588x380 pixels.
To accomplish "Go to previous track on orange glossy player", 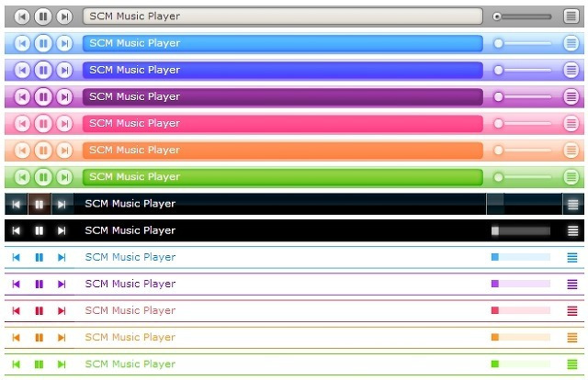I will pos(22,151).
